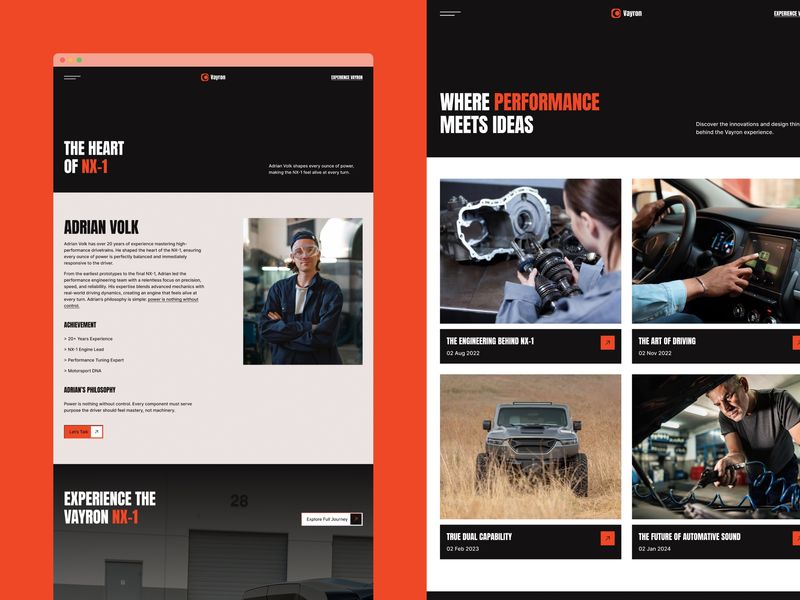This screenshot has height=600, width=800.
Task: Click Vayron logo on right blog page header
Action: point(626,13)
